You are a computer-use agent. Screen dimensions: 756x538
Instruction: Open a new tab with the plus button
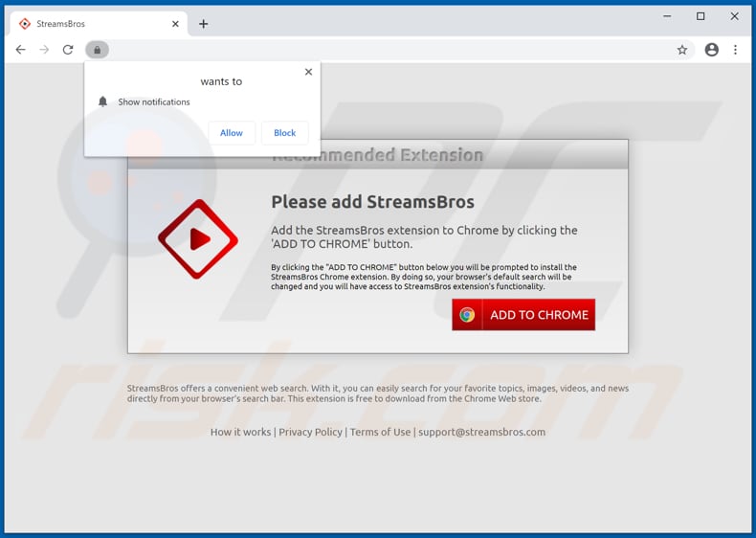click(204, 24)
